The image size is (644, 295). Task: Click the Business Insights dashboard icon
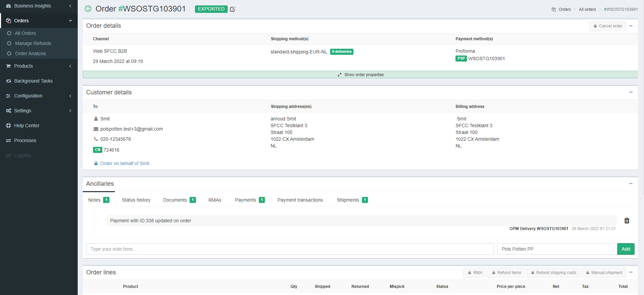tap(8, 6)
